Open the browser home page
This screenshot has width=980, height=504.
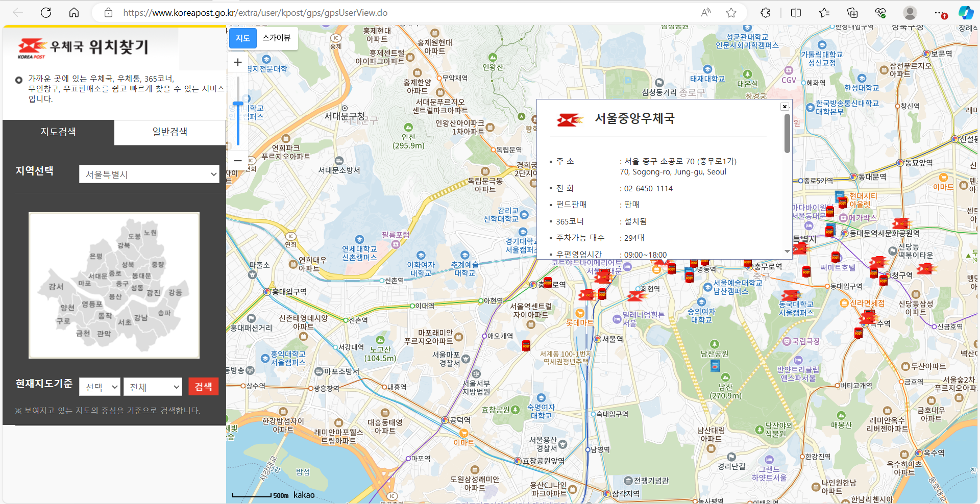pos(74,13)
